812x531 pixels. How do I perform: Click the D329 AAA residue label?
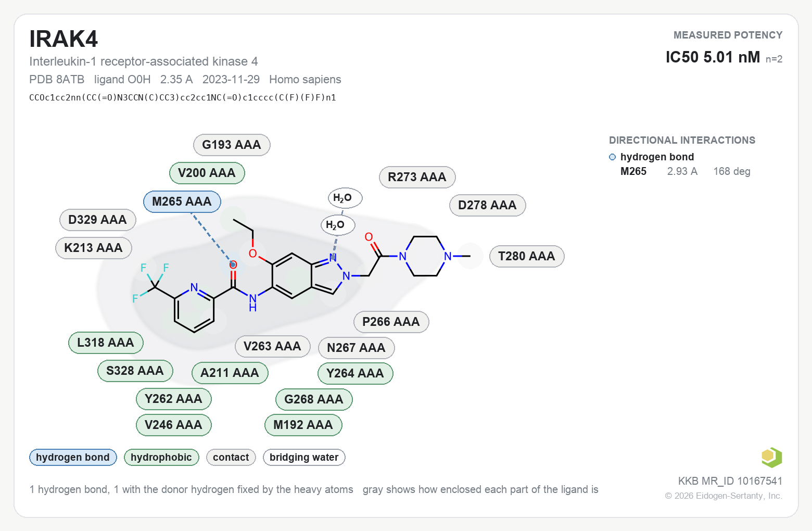tap(98, 220)
